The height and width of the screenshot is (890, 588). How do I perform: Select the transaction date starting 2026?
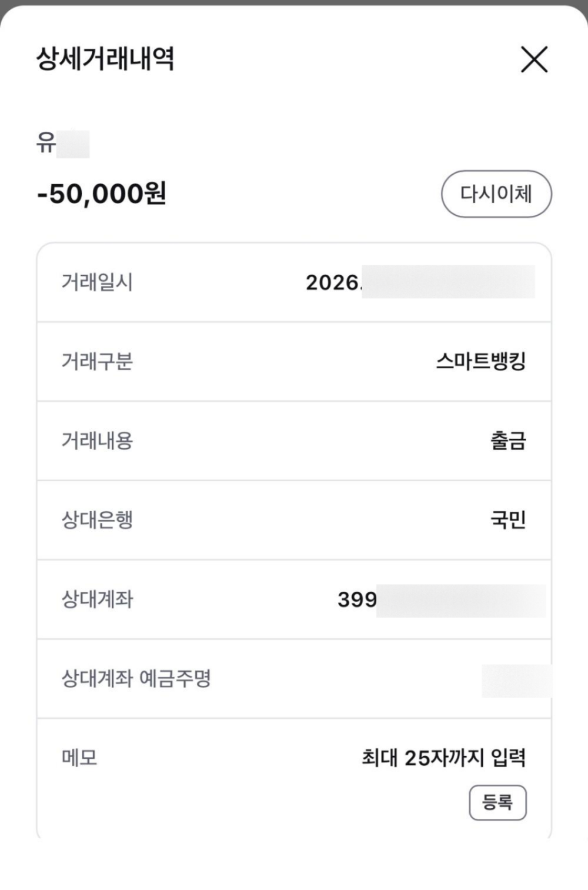pos(420,282)
